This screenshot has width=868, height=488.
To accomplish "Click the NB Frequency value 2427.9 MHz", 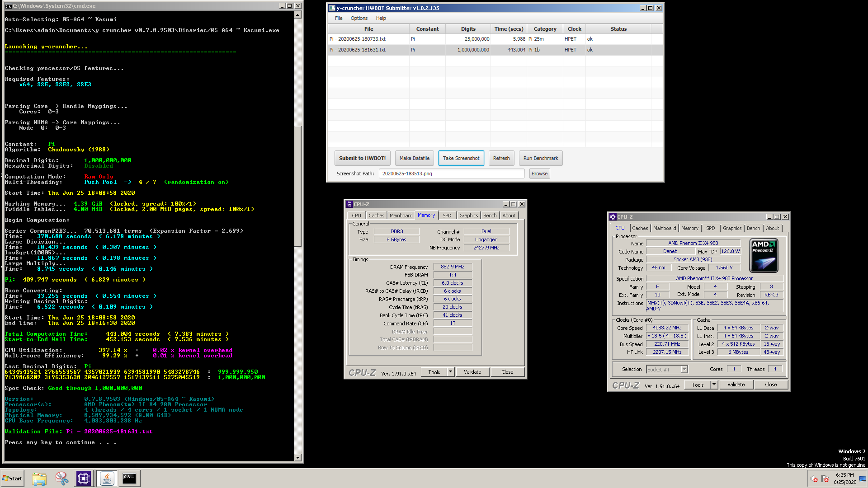I will pyautogui.click(x=486, y=248).
